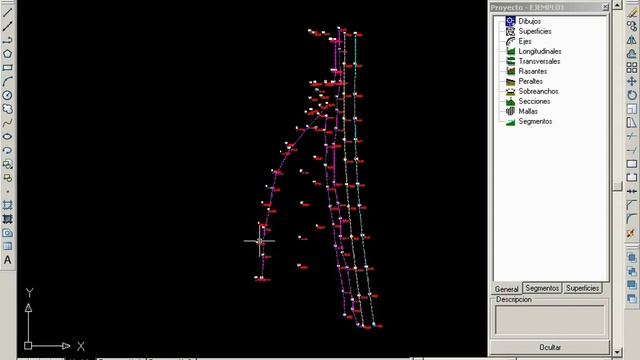Click the Move tool
The width and height of the screenshot is (640, 360).
(x=632, y=82)
